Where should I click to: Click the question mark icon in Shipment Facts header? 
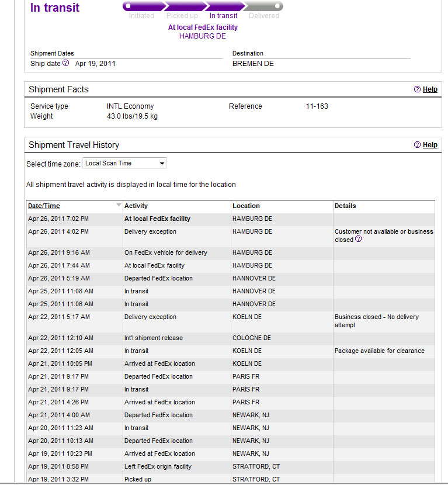tap(417, 89)
